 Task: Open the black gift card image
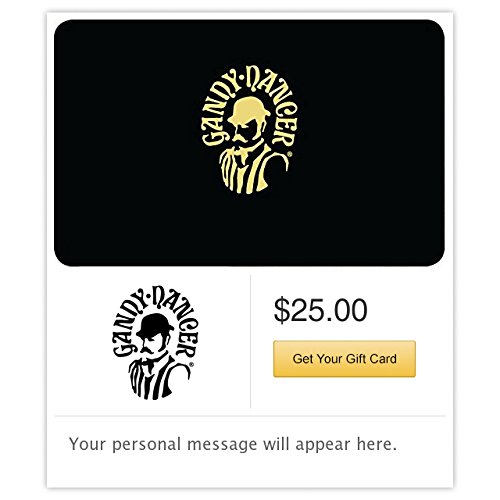tap(249, 143)
